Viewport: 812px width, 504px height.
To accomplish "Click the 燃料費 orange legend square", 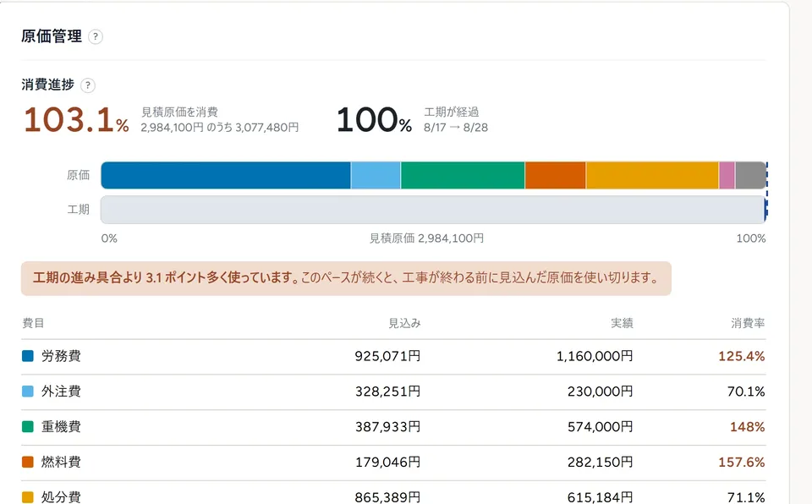I will [27, 462].
